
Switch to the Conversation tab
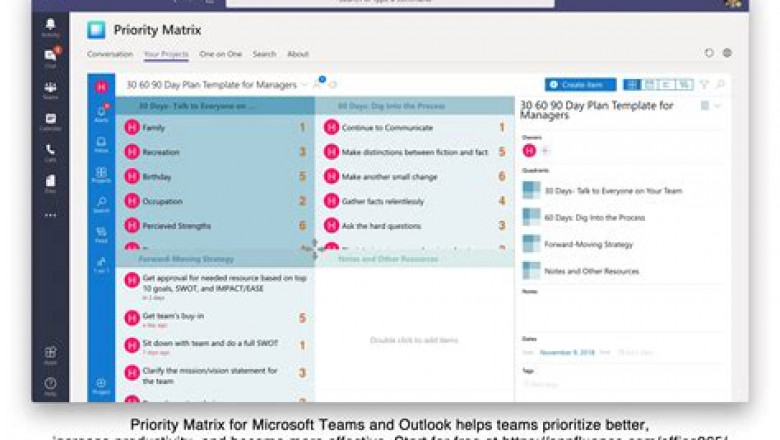[x=109, y=54]
